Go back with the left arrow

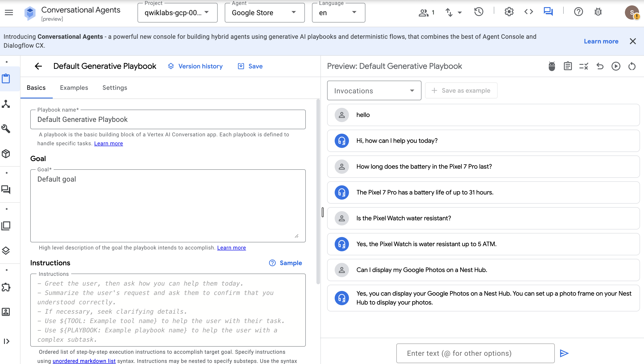38,66
